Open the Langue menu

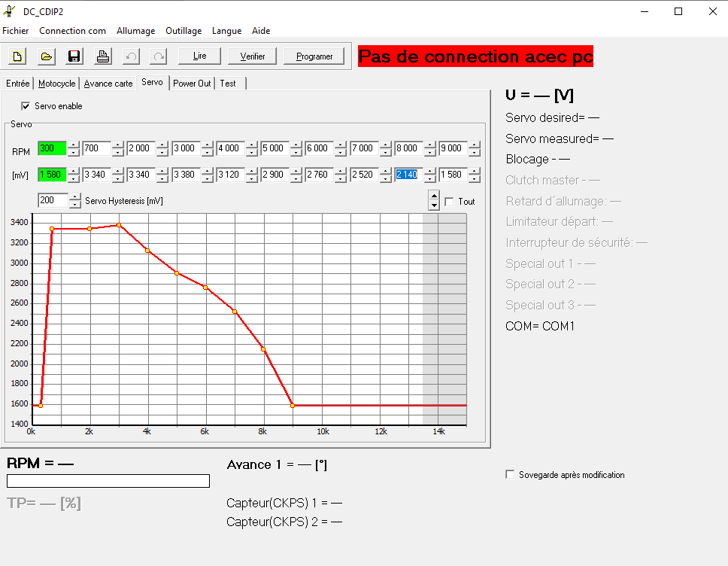tap(226, 31)
